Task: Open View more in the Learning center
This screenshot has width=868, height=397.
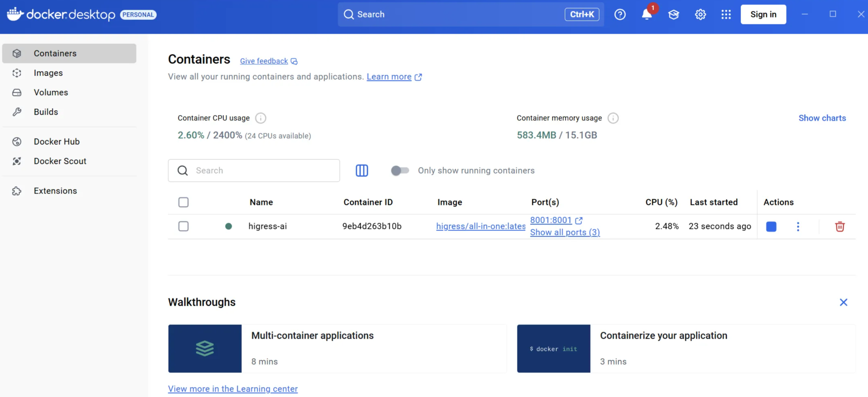Action: [x=233, y=389]
